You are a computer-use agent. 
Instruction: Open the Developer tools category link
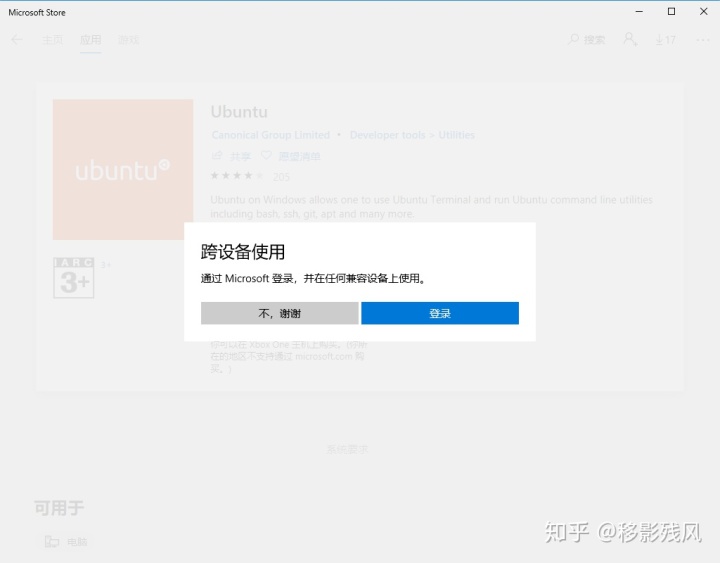point(388,135)
